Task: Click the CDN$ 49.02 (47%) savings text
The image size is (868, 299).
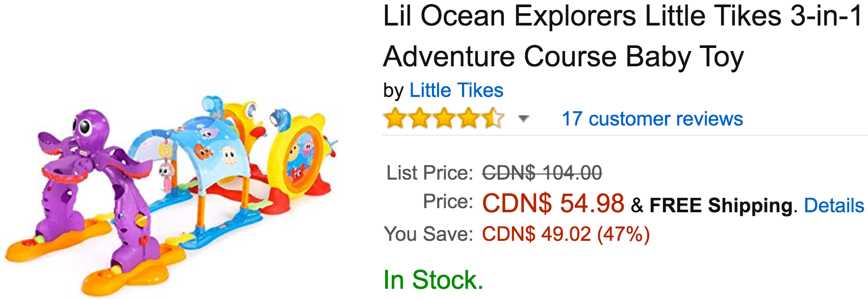Action: coord(566,234)
